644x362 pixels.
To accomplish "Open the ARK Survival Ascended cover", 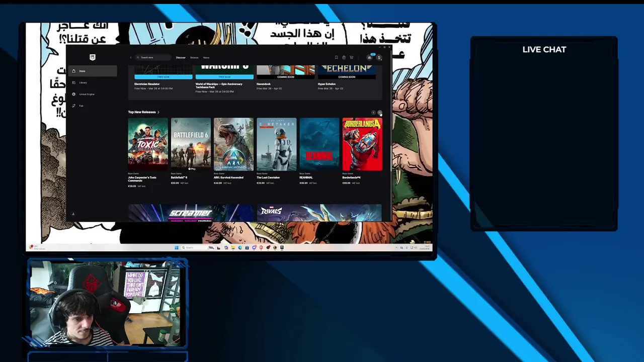I will (233, 144).
